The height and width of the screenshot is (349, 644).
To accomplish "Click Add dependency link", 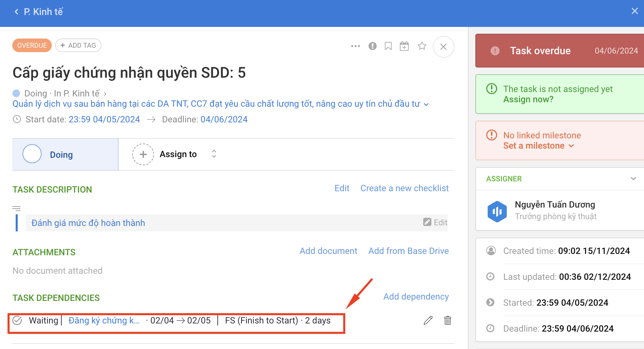I will [416, 297].
